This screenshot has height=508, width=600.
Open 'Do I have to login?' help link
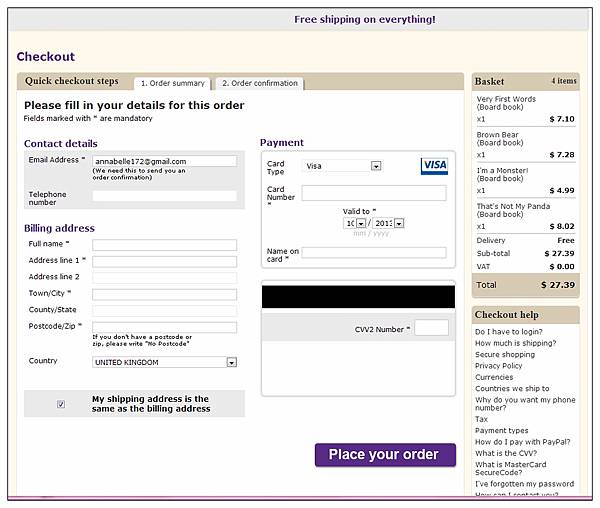click(x=509, y=332)
